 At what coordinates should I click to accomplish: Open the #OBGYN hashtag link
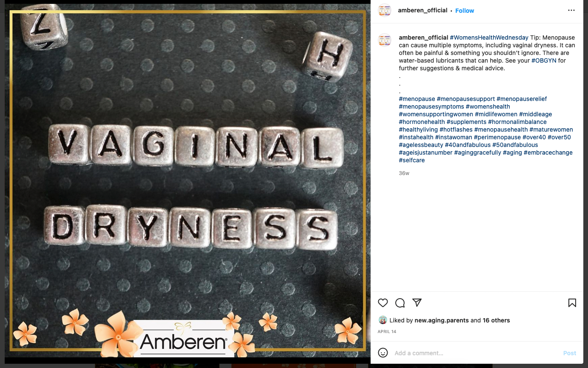[x=544, y=60]
